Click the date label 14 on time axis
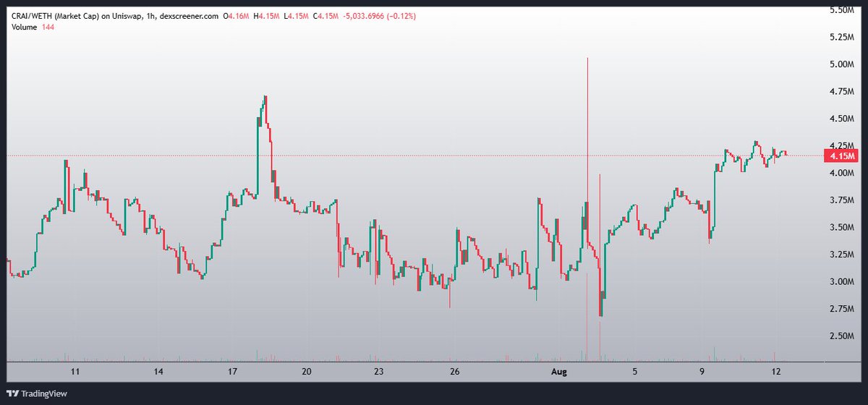 coord(158,372)
